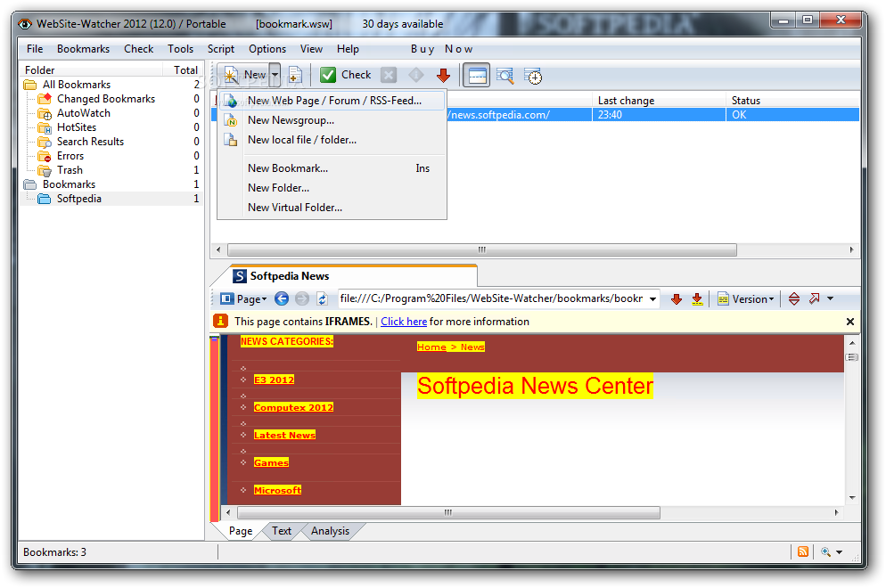Click the red next change arrow icon
Screen dimensions: 886x588
click(x=676, y=299)
